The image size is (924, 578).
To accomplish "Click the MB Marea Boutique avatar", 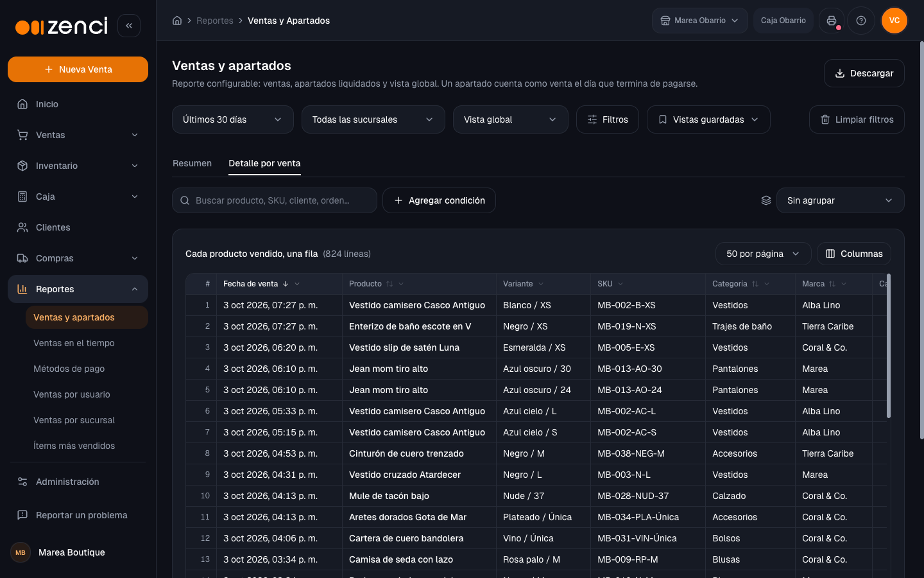I will tap(21, 552).
